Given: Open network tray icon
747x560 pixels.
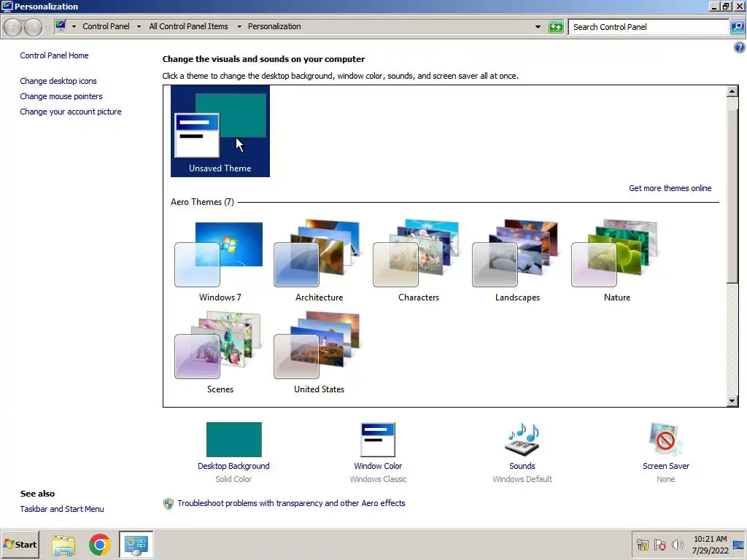Looking at the screenshot, I should click(x=642, y=545).
